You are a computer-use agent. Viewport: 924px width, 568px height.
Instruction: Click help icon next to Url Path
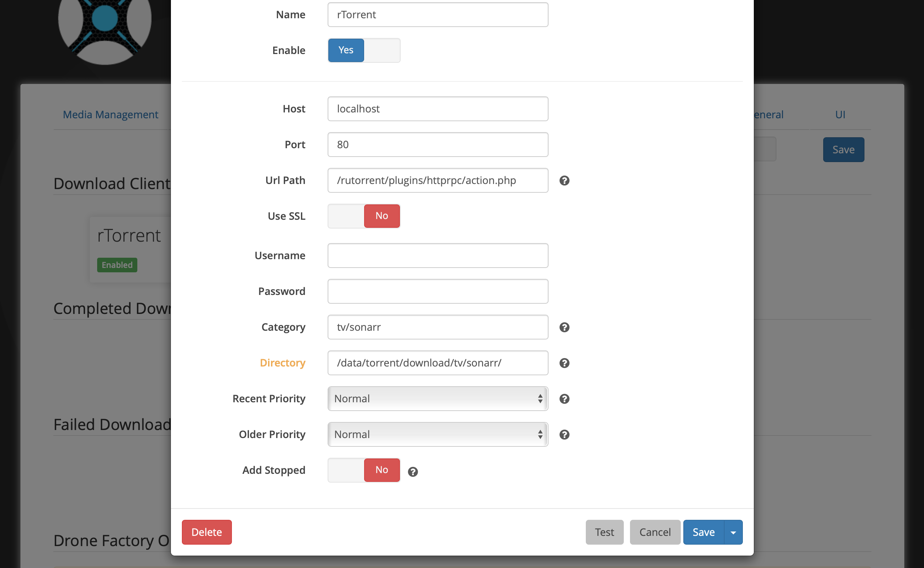pyautogui.click(x=564, y=181)
